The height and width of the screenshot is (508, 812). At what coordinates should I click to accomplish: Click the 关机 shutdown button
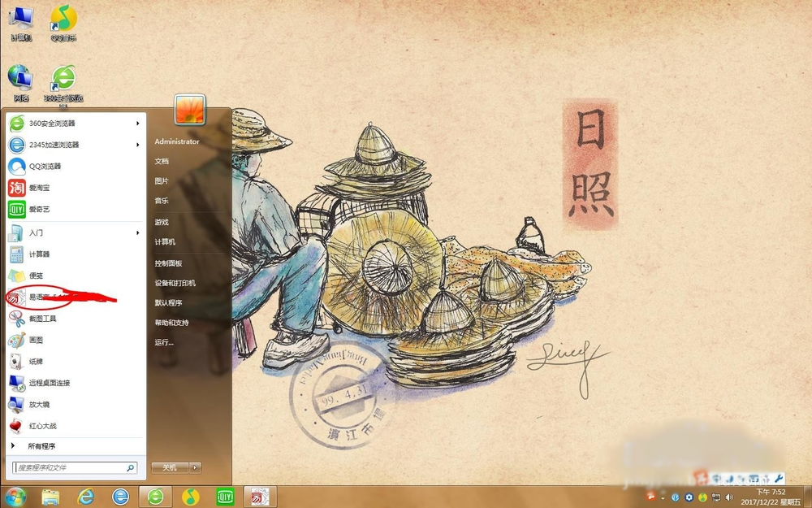pyautogui.click(x=170, y=467)
